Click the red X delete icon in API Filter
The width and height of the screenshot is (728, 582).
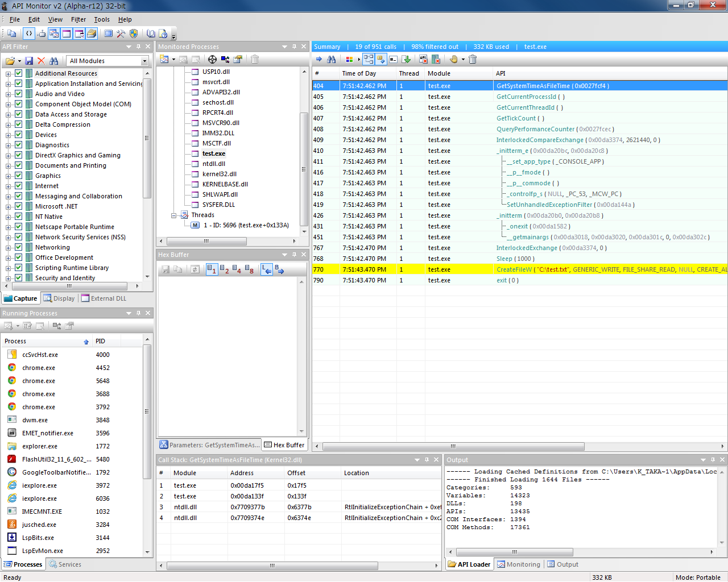click(x=41, y=61)
